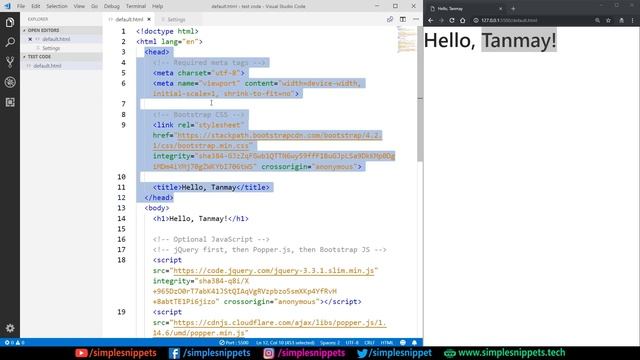The width and height of the screenshot is (640, 360).
Task: Click the <title> line text in editor
Action: 211,187
